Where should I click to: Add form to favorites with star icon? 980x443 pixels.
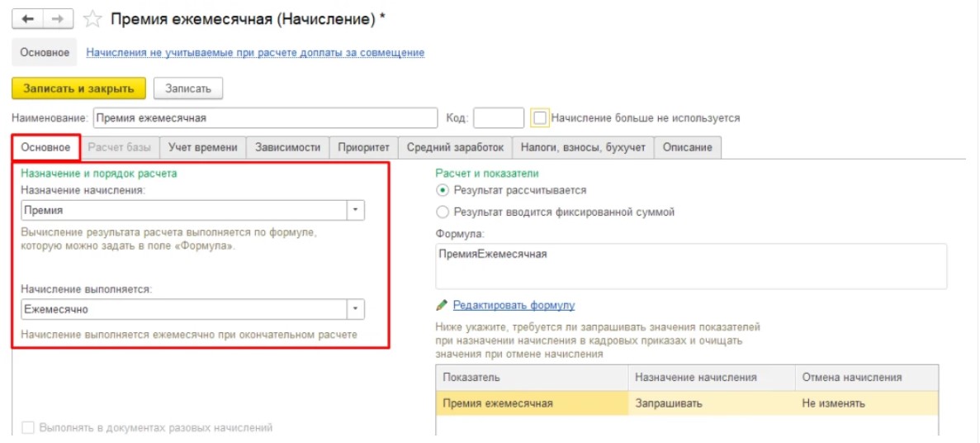coord(92,20)
